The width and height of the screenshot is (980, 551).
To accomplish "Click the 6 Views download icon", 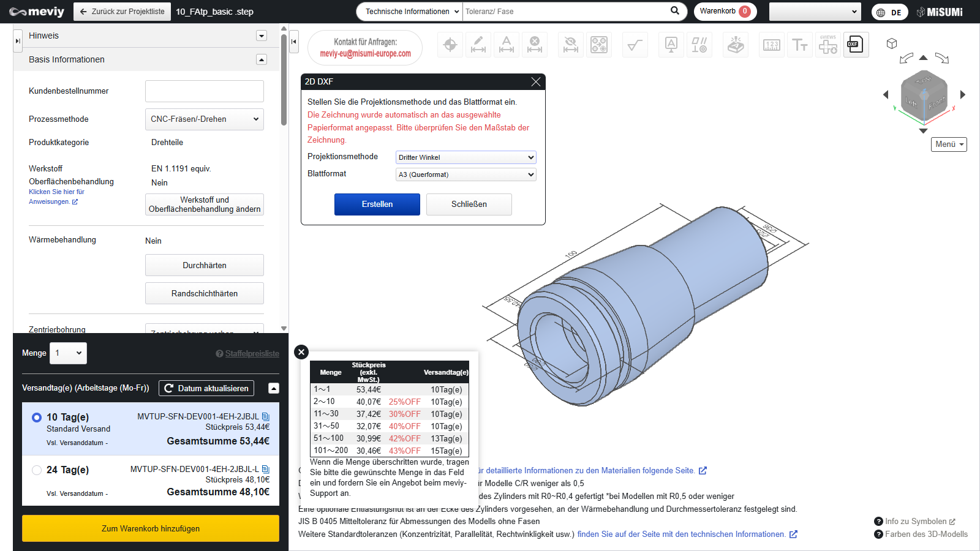I will click(x=827, y=45).
